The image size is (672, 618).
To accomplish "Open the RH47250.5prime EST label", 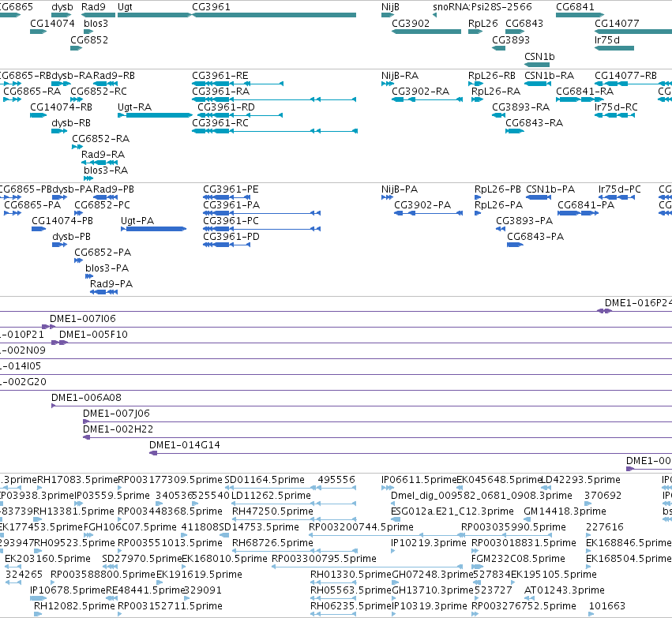I will click(272, 511).
